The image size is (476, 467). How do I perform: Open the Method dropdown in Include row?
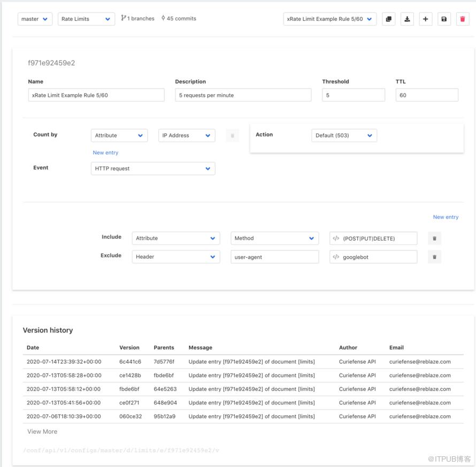(x=275, y=239)
